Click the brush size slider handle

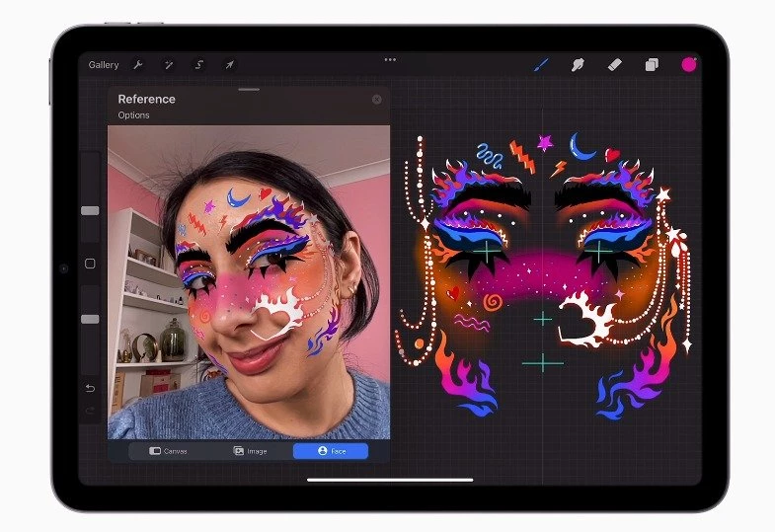point(90,210)
